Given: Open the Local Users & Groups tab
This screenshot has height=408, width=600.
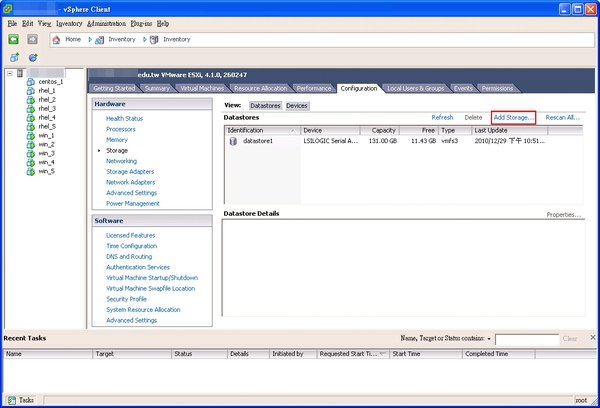Looking at the screenshot, I should pos(416,88).
